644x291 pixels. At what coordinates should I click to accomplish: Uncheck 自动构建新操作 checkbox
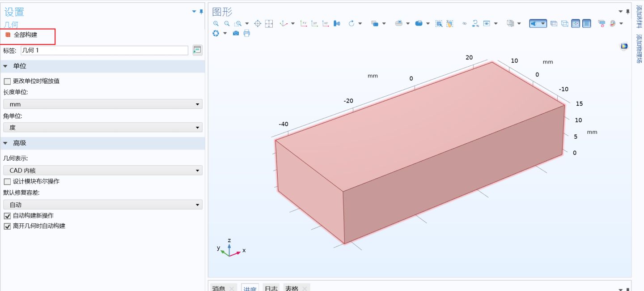click(7, 215)
